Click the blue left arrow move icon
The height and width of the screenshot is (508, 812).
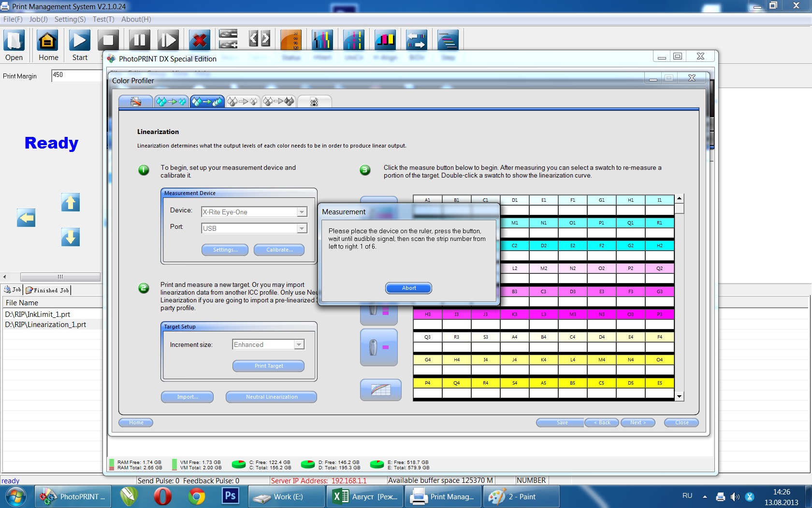[26, 218]
